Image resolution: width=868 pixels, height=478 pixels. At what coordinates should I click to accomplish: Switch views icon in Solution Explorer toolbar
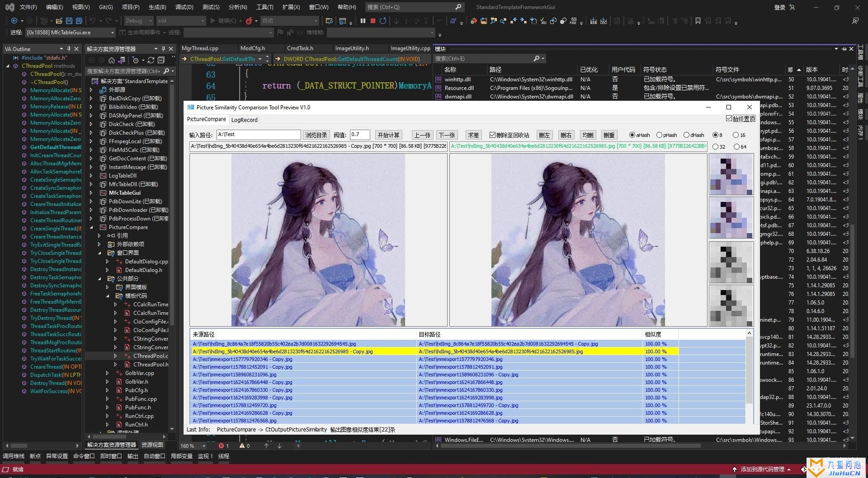tap(121, 60)
